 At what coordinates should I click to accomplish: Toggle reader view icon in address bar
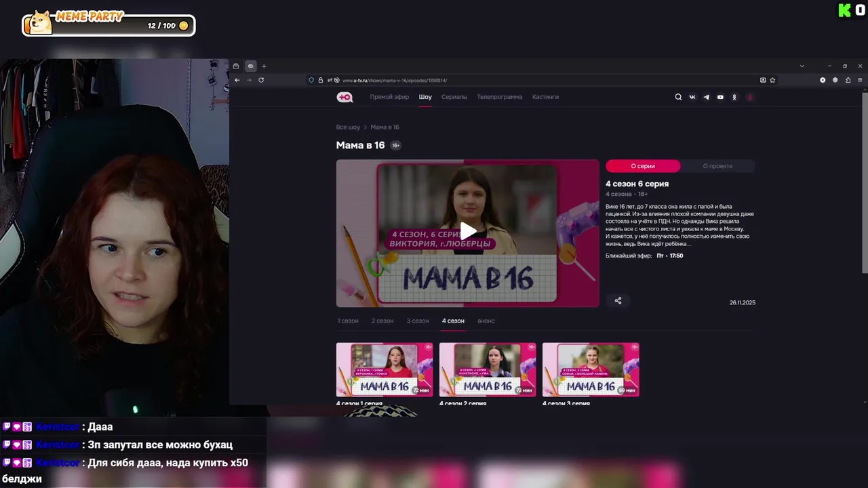point(763,80)
